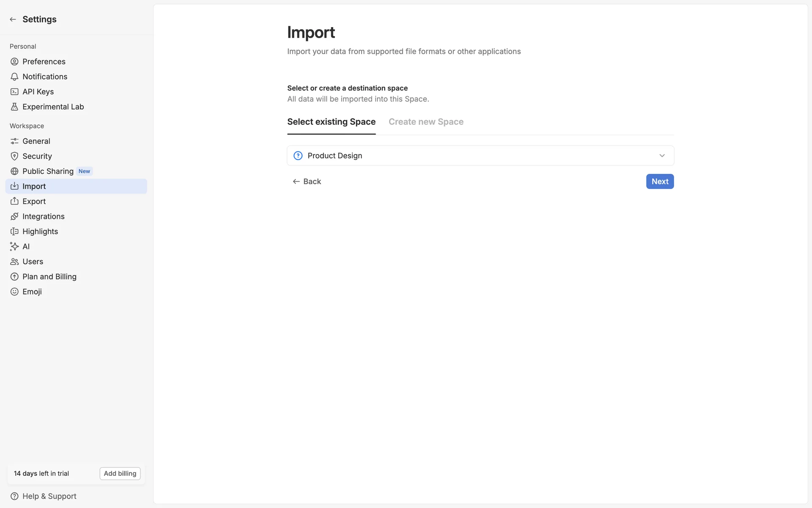Click the Product Design space question-mark icon
812x508 pixels.
[x=298, y=156]
